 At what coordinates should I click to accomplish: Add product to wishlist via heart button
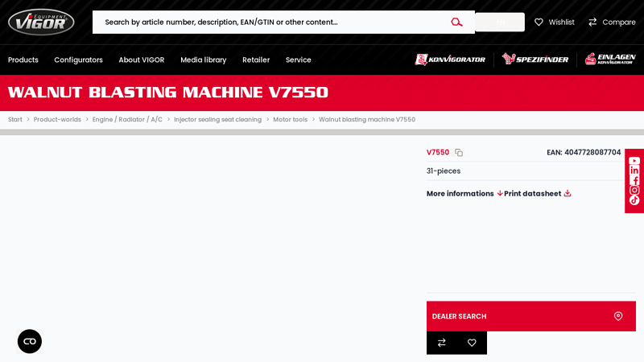pos(472,343)
